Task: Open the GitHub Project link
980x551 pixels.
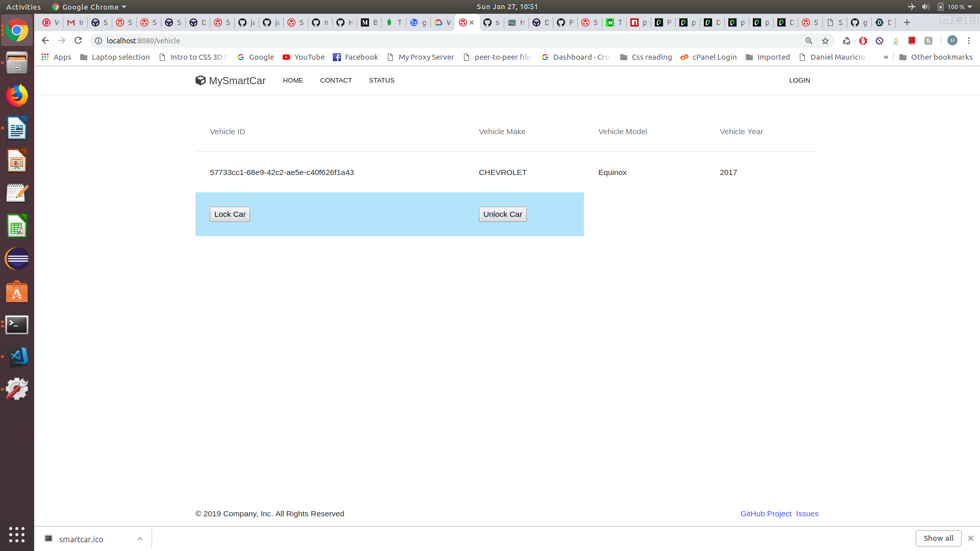Action: tap(766, 514)
